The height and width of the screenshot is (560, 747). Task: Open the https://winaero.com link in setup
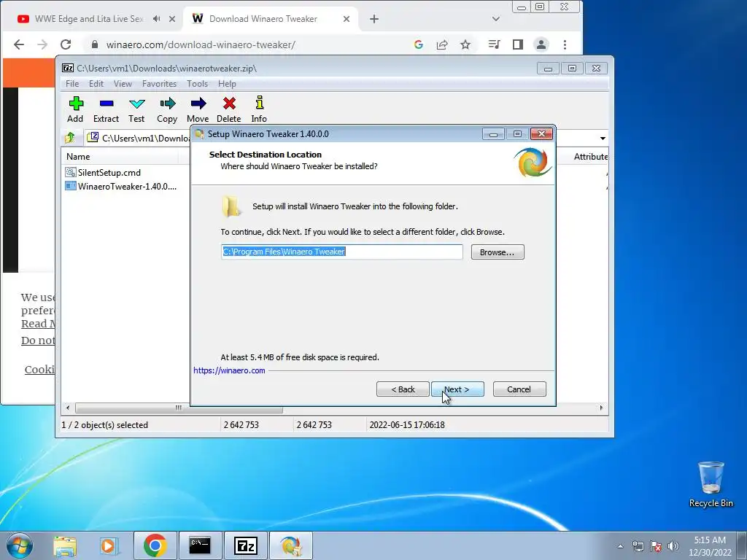pos(229,370)
